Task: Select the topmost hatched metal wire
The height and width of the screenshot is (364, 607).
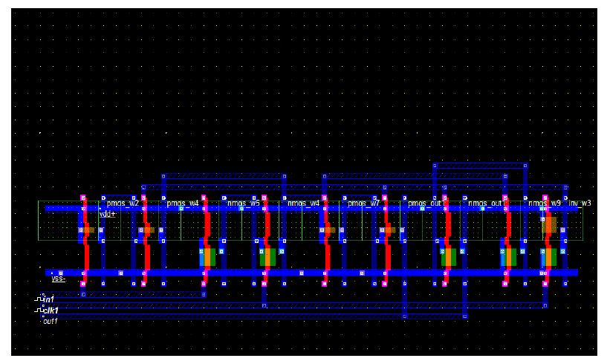Action: tap(479, 166)
